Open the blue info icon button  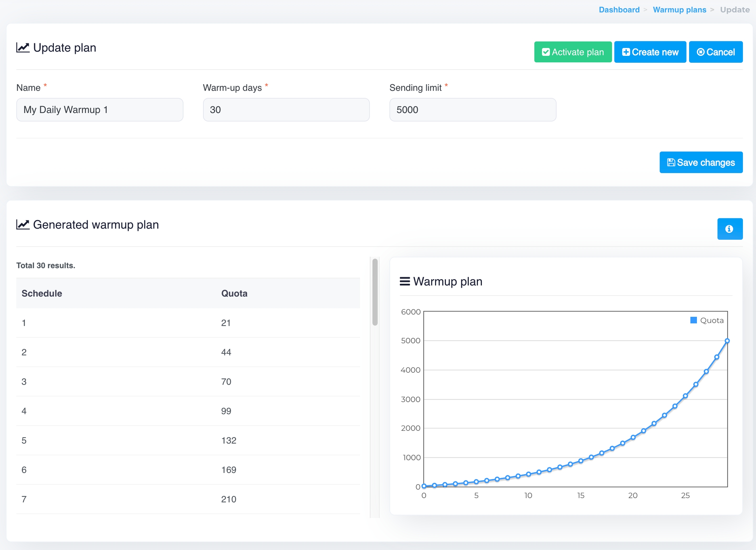(x=730, y=229)
